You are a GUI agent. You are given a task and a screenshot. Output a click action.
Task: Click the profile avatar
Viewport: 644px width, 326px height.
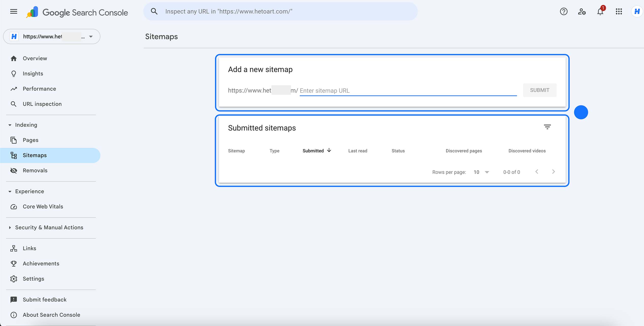pos(637,11)
